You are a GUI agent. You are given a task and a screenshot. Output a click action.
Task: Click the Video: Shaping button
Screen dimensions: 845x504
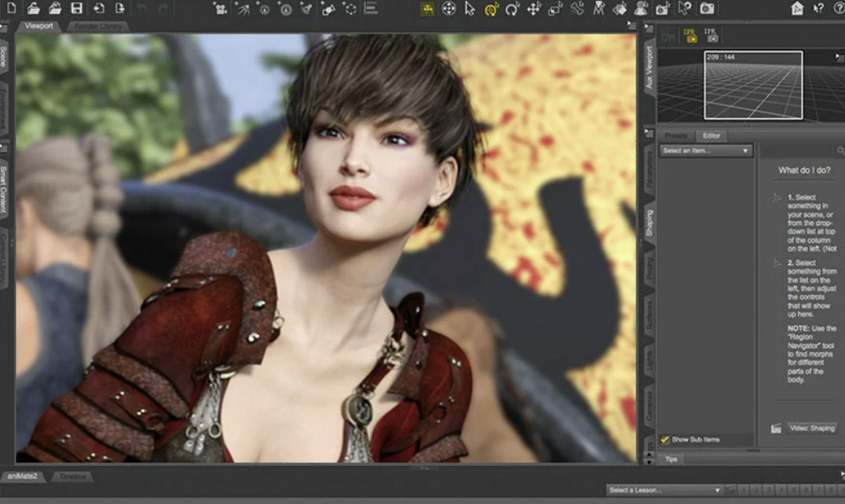[x=811, y=428]
